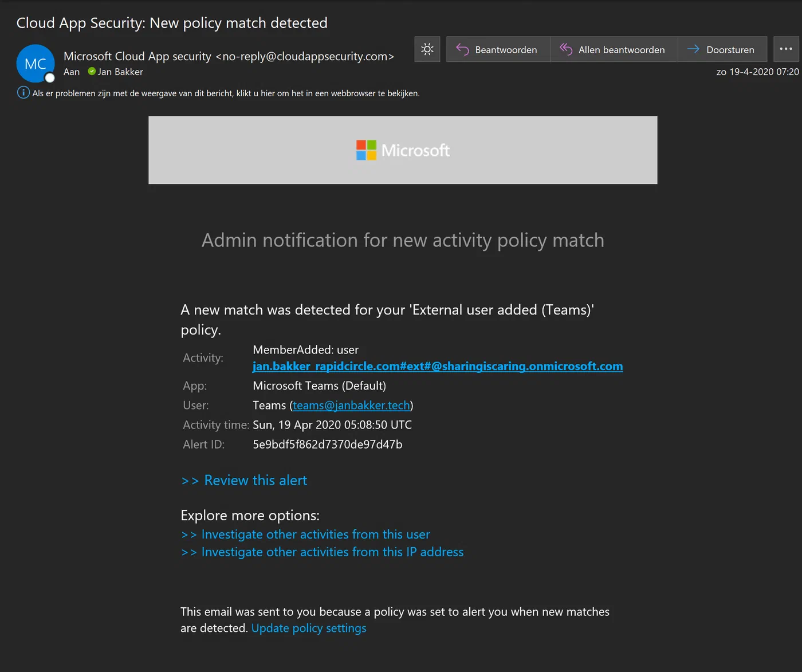Open the more actions ellipsis menu

[x=786, y=49]
